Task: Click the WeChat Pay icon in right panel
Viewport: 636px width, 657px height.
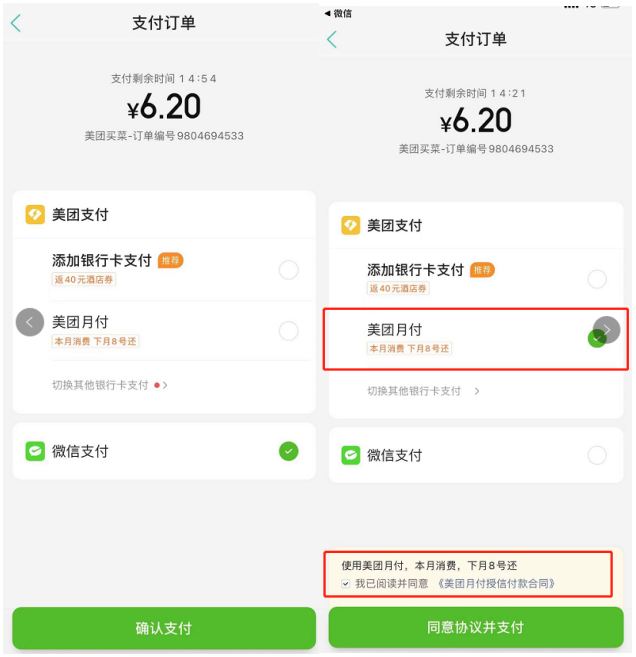Action: pos(350,455)
